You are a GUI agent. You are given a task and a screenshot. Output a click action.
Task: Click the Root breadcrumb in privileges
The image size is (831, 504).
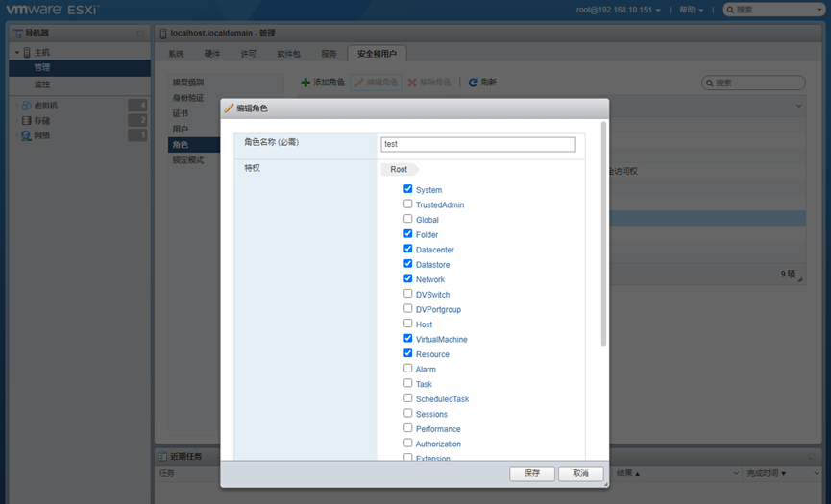coord(399,169)
